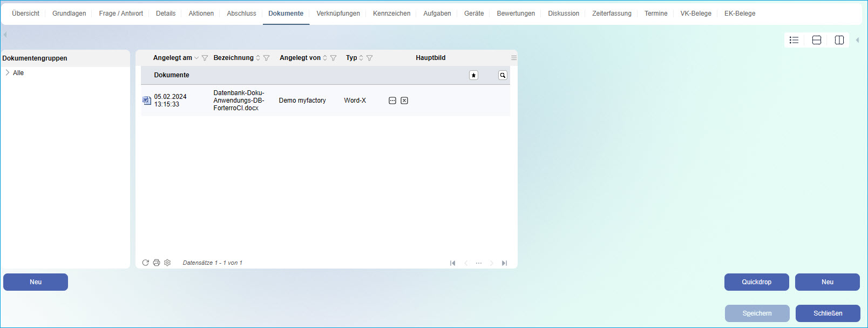Click the Quickdrop button

757,282
